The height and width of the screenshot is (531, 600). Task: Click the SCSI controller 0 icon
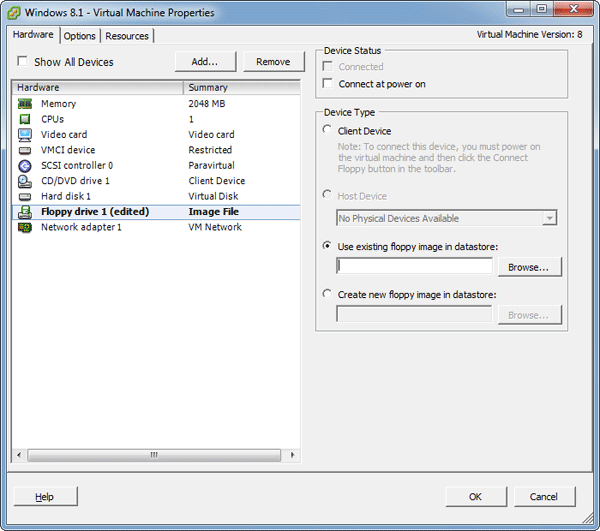pos(25,166)
